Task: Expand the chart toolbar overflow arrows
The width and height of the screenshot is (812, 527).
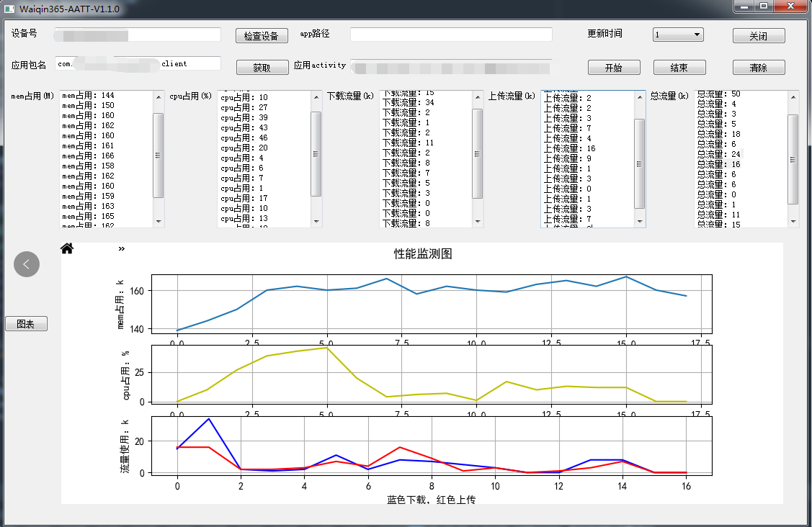Action: tap(122, 248)
